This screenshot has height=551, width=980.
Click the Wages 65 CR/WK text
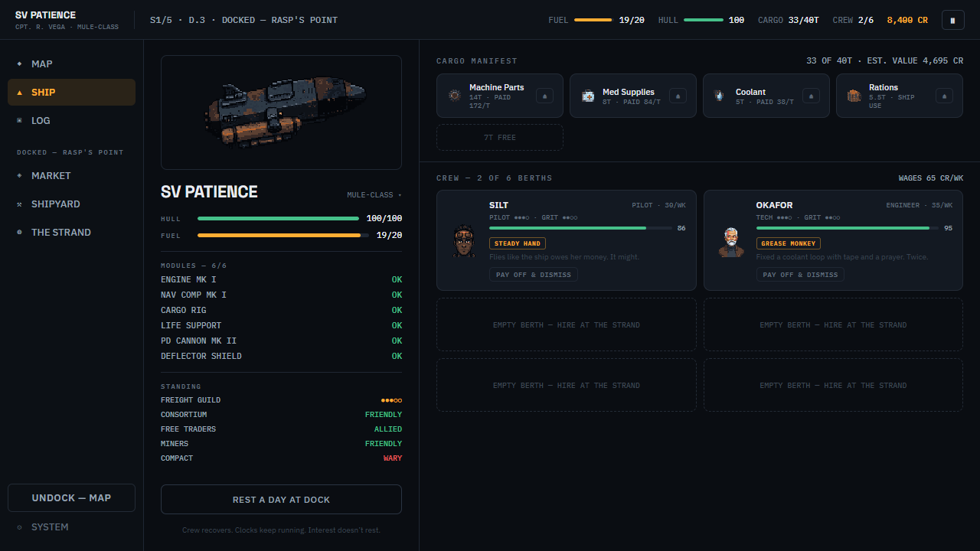(930, 178)
